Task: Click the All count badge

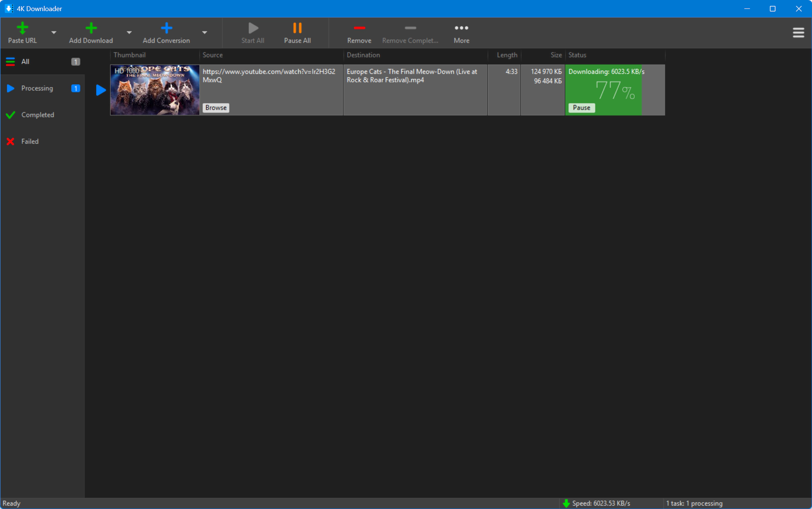Action: [75, 62]
